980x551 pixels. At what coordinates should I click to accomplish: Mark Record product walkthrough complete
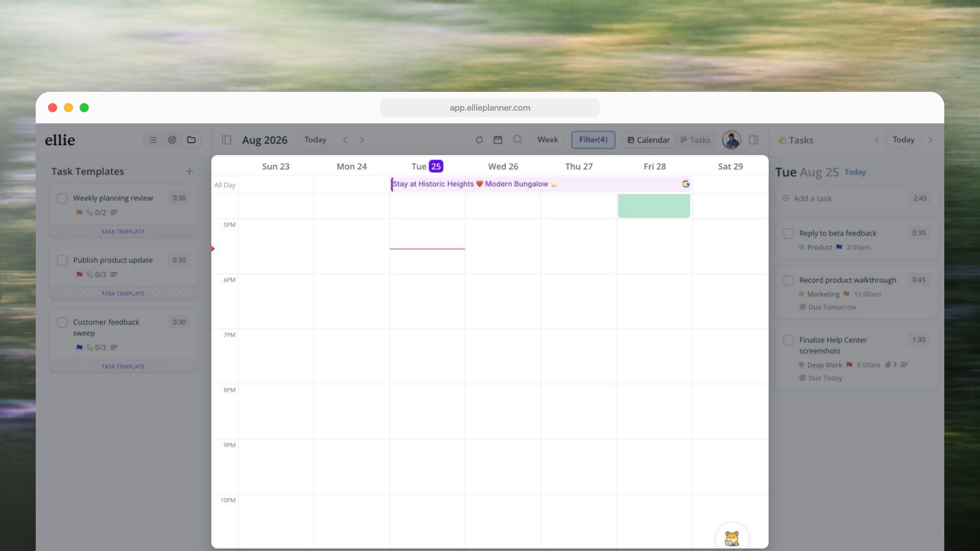click(789, 281)
